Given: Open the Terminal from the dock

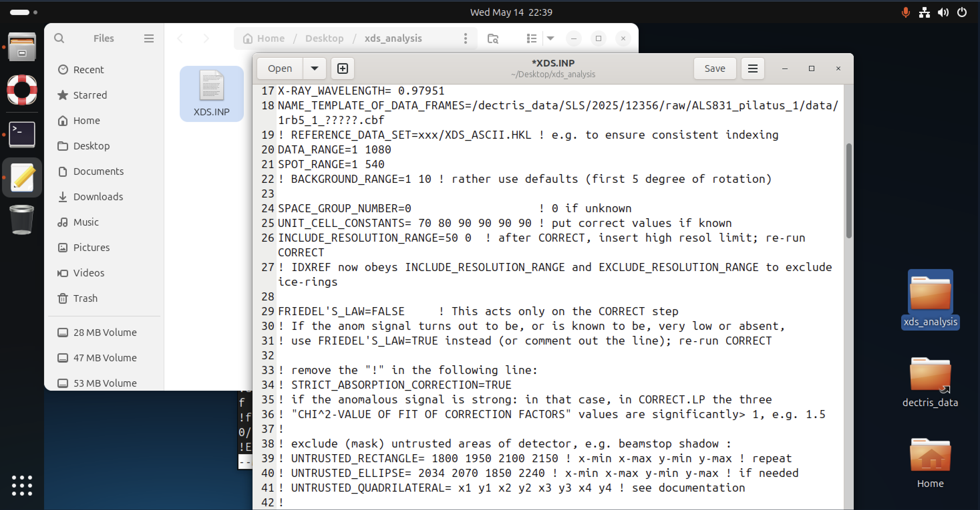Looking at the screenshot, I should tap(22, 134).
